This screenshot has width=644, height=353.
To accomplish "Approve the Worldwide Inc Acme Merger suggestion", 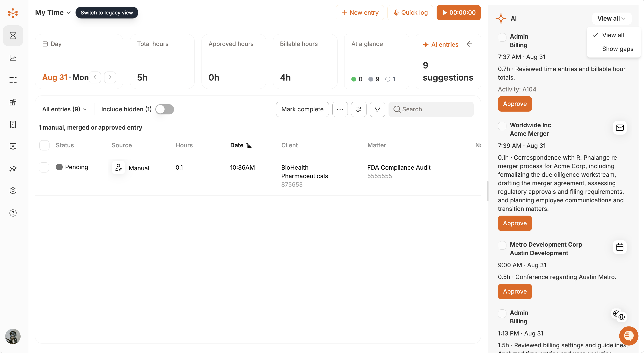I will click(x=515, y=223).
